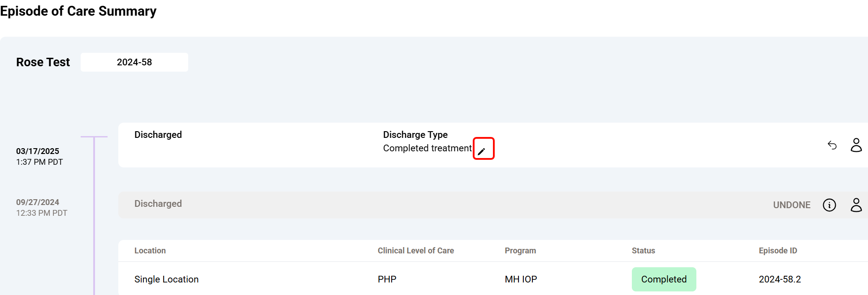Click the Location column header
The height and width of the screenshot is (295, 868).
click(x=150, y=251)
